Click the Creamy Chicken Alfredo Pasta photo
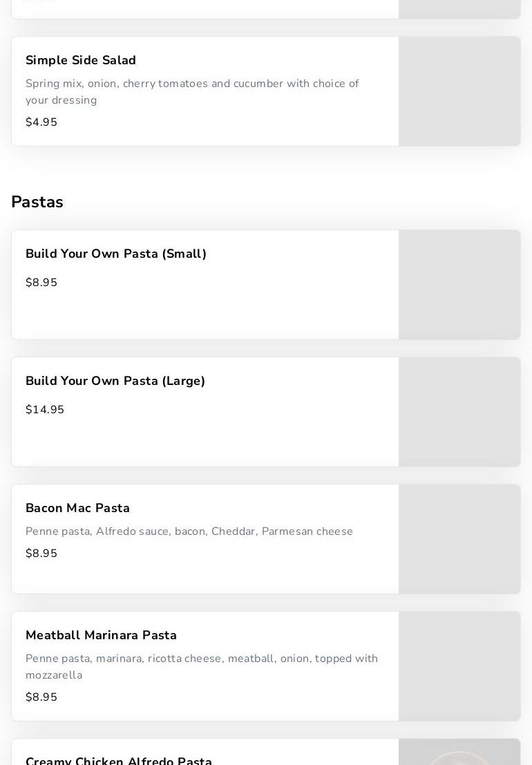This screenshot has height=765, width=532. tap(459, 752)
